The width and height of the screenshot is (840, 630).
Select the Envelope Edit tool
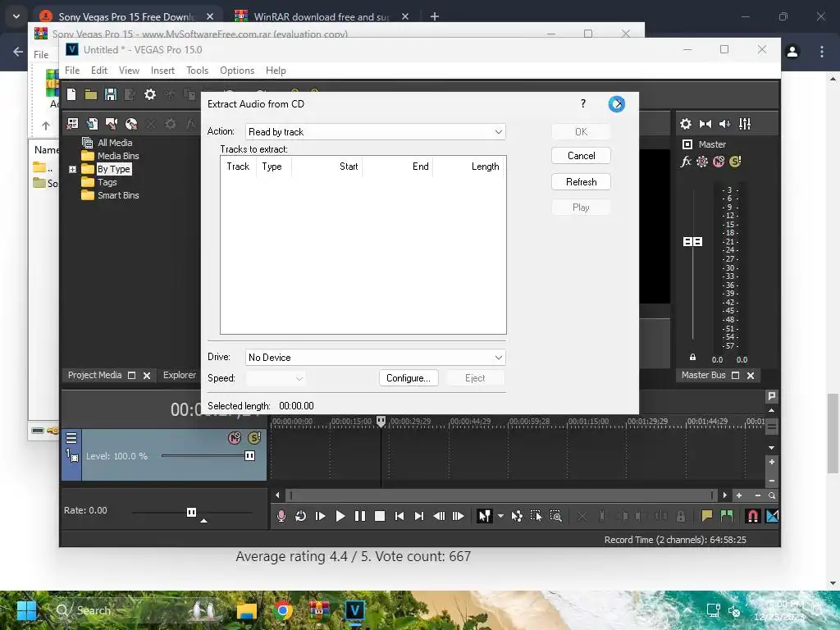[x=517, y=516]
